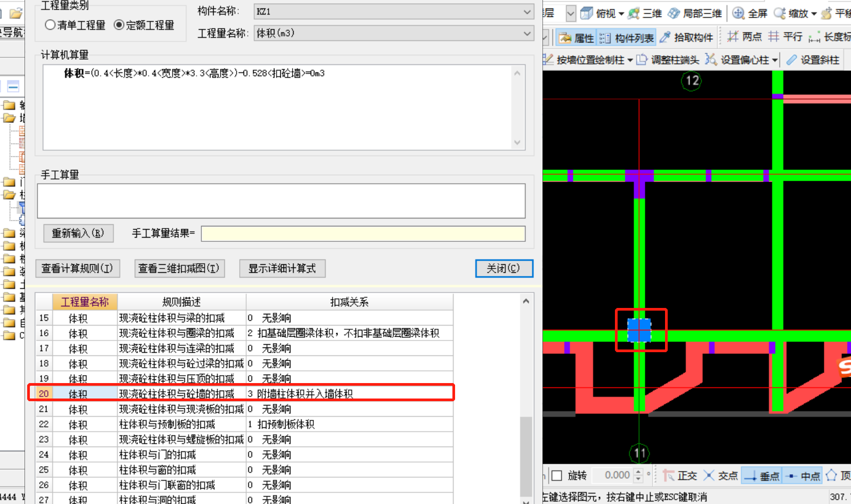Select 清单工程量 radio option
Viewport: 851px width, 504px height.
tap(75, 25)
